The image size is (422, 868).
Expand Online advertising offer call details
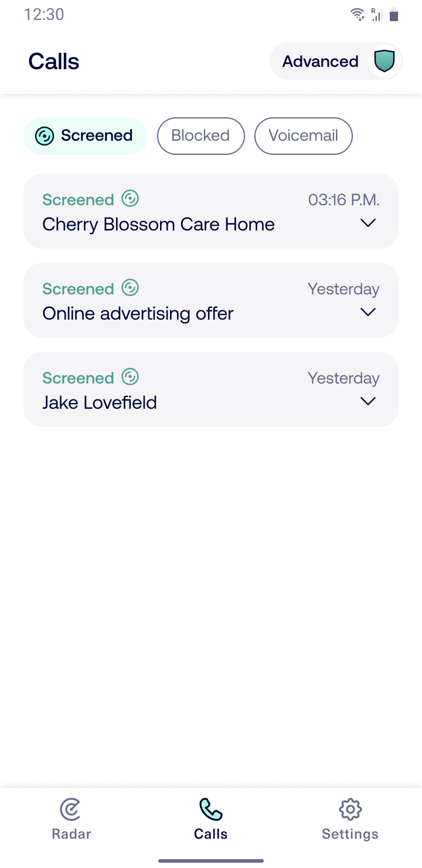(x=368, y=313)
